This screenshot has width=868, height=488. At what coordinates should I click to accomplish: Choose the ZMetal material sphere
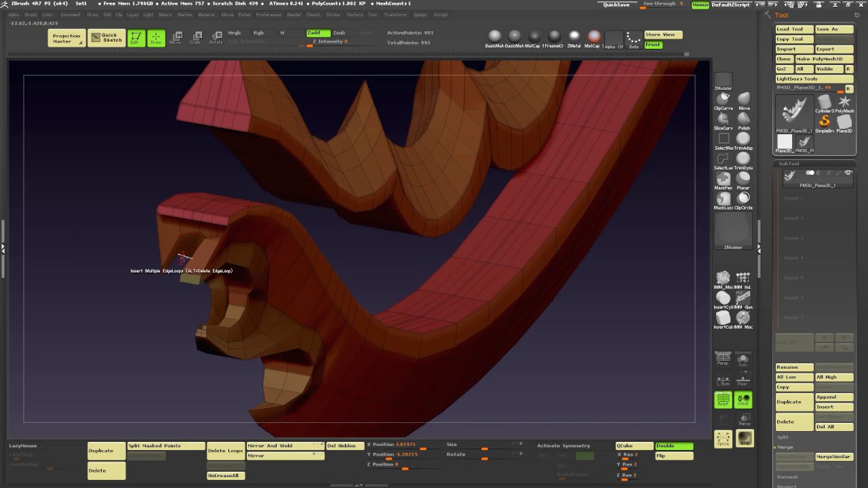click(x=574, y=37)
